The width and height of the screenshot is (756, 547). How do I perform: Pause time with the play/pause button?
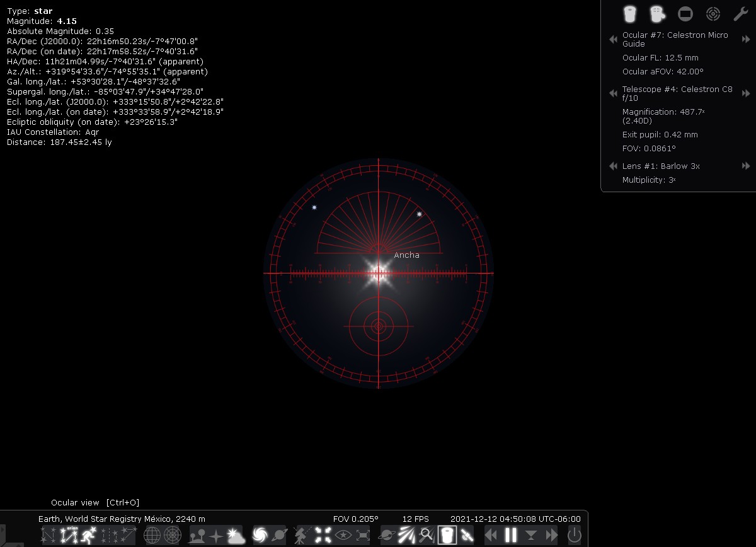point(511,536)
